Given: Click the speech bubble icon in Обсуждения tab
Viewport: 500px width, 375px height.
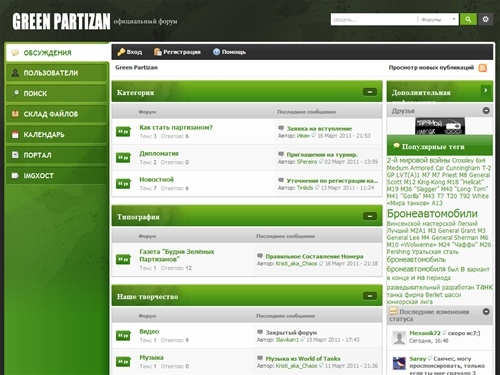Looking at the screenshot, I should [15, 53].
